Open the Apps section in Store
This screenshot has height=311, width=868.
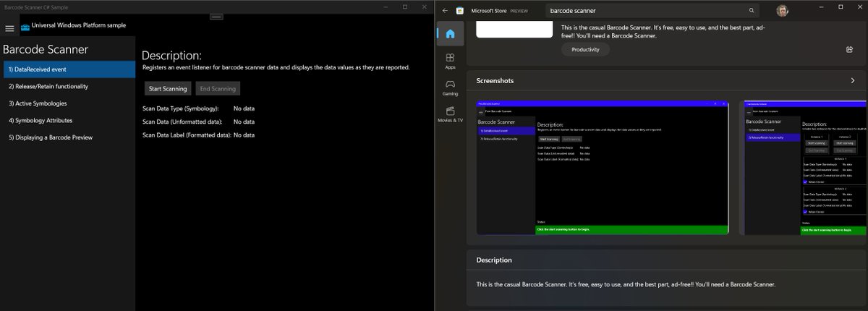click(x=450, y=60)
